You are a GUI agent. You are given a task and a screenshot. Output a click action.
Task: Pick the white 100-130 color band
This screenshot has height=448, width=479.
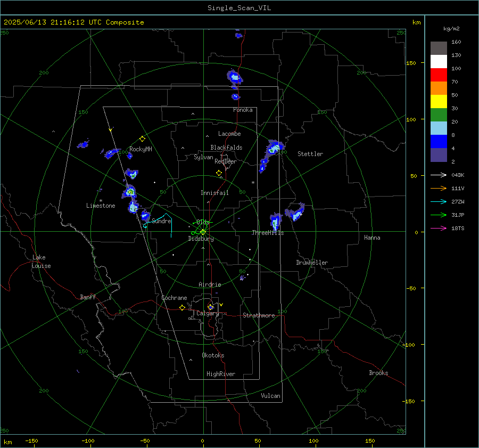(439, 62)
